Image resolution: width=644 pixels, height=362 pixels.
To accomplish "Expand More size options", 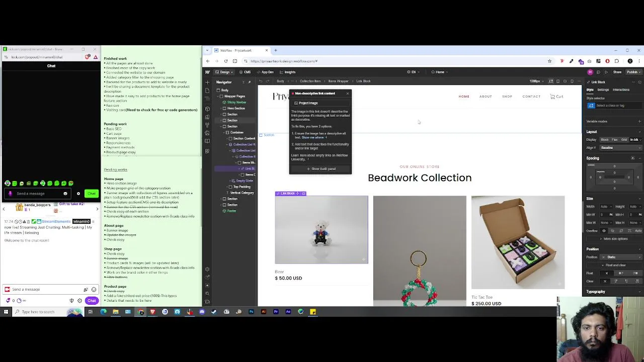I will click(615, 239).
